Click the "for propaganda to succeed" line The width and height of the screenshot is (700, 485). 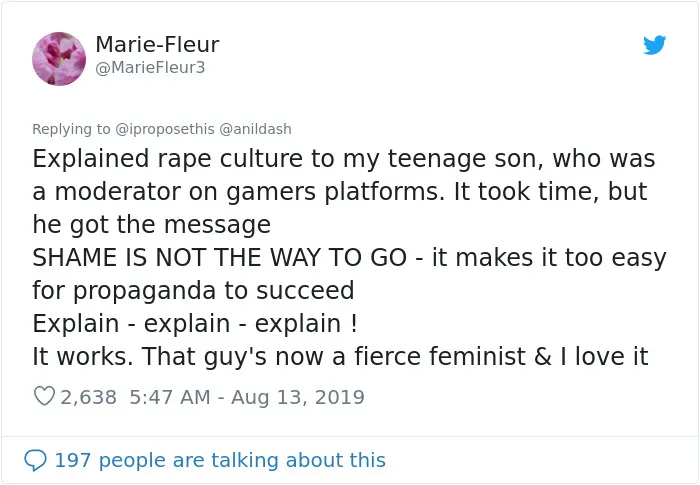pyautogui.click(x=193, y=291)
